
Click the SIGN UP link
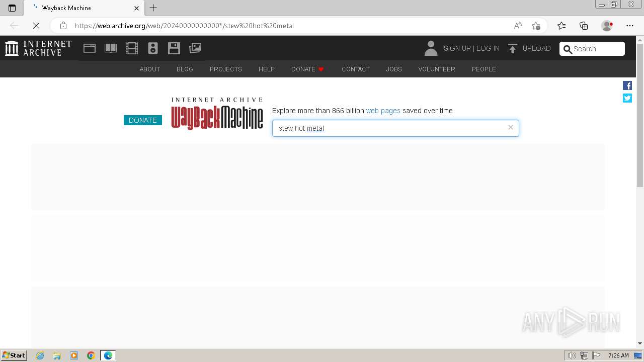(x=457, y=48)
